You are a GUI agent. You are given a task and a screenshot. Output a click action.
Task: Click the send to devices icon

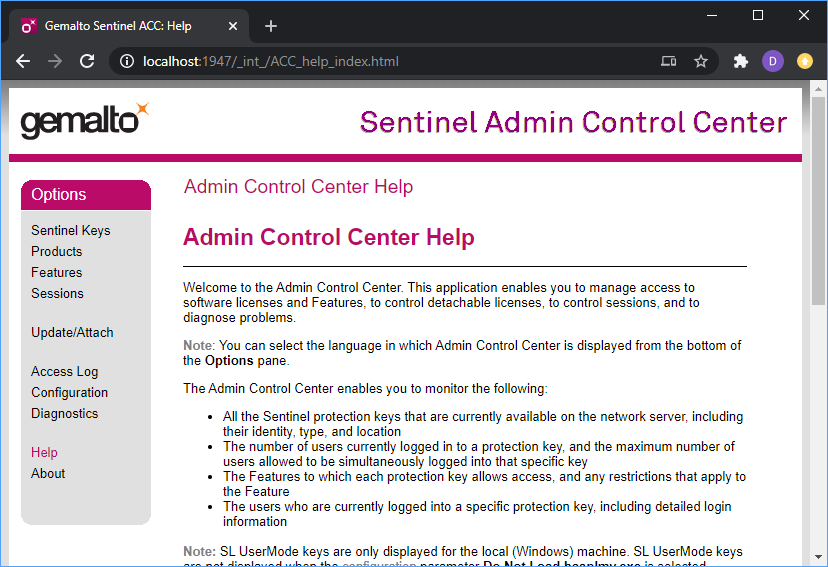(669, 61)
